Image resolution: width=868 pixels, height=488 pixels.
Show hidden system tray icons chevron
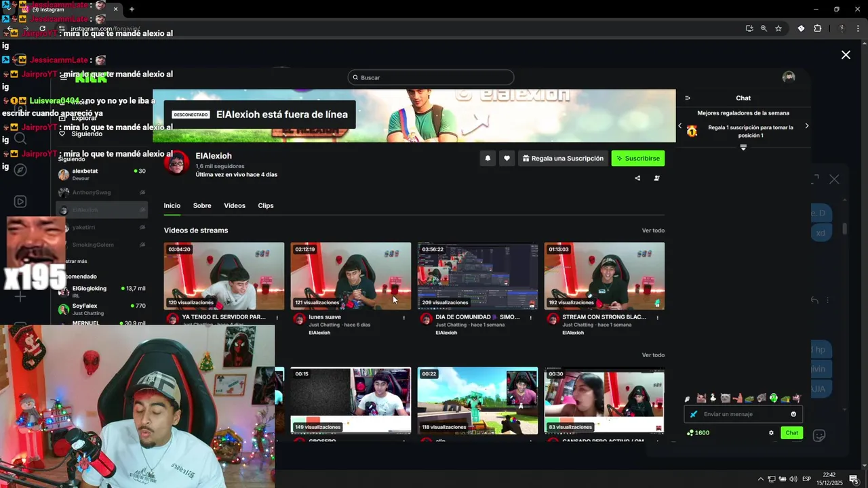pyautogui.click(x=760, y=479)
